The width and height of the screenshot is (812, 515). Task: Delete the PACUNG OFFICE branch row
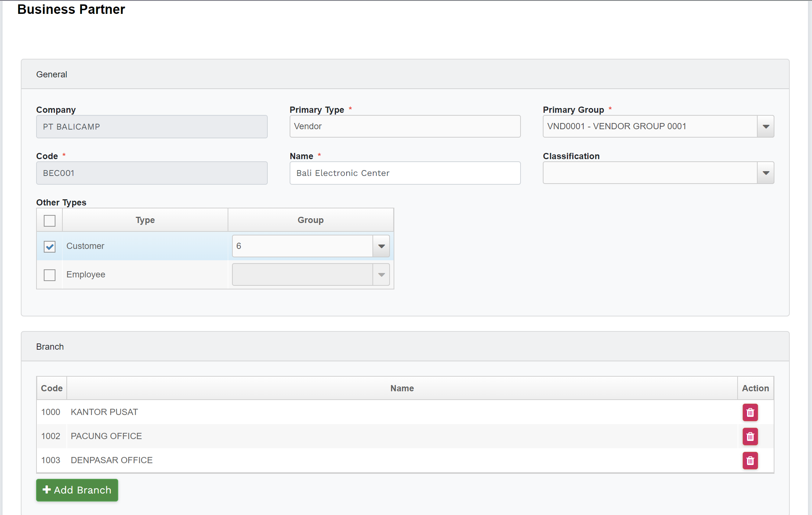tap(750, 437)
